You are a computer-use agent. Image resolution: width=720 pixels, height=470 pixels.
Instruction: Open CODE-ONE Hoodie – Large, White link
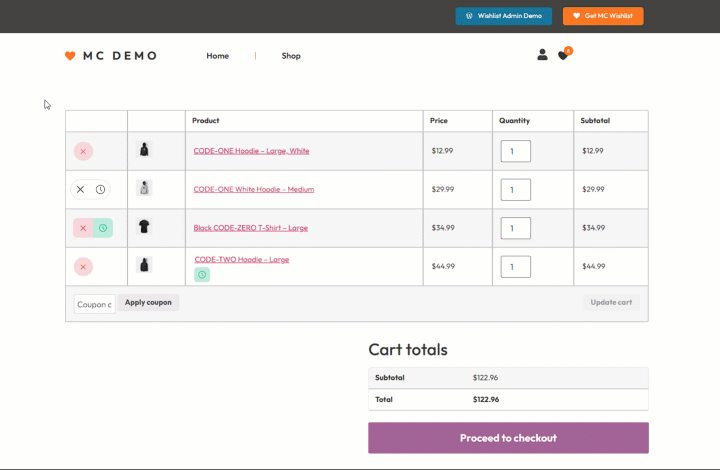click(251, 151)
